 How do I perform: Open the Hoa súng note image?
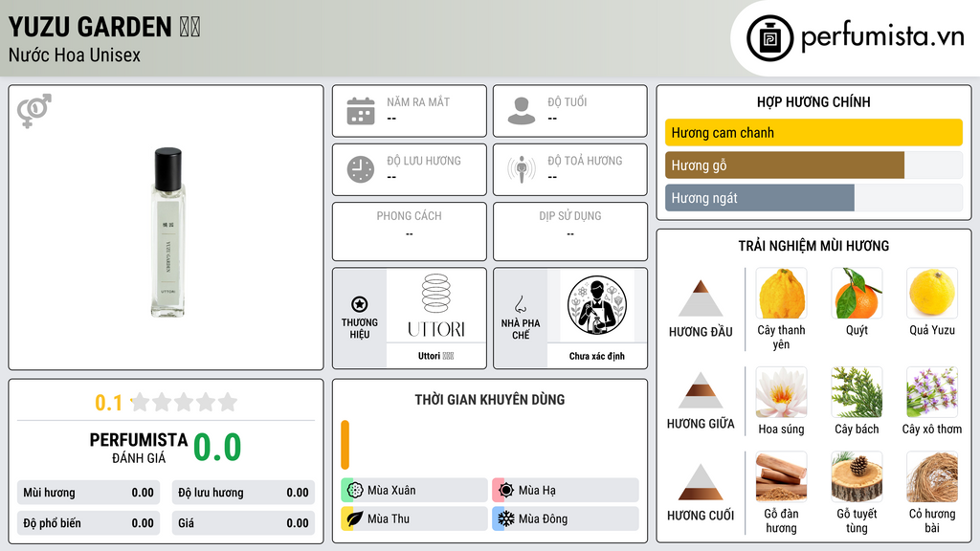[781, 392]
